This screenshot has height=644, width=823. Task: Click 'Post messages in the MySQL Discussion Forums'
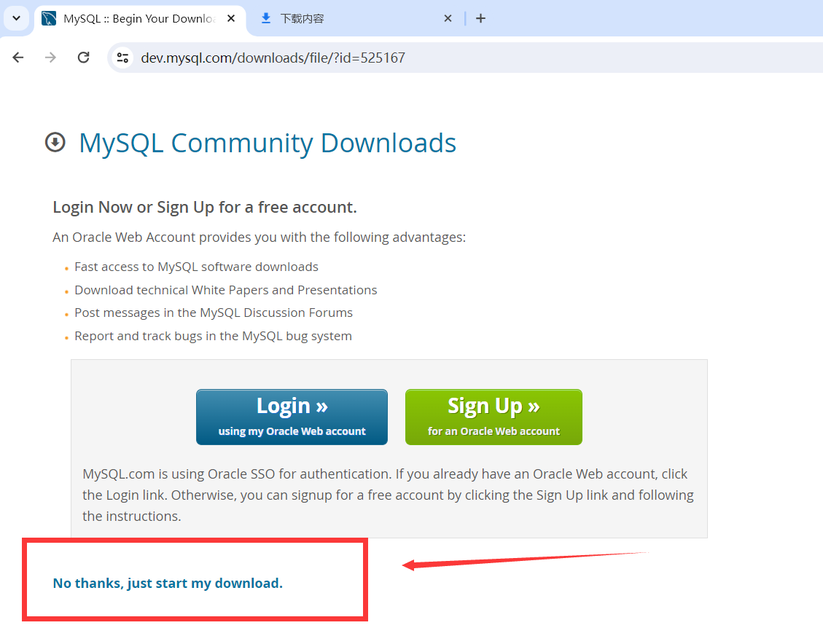tap(214, 313)
